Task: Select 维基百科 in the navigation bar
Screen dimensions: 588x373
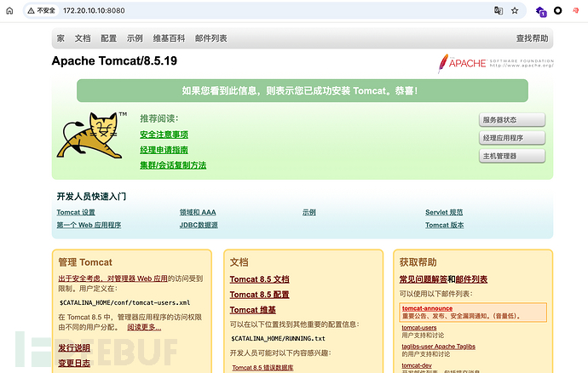Action: pyautogui.click(x=169, y=38)
